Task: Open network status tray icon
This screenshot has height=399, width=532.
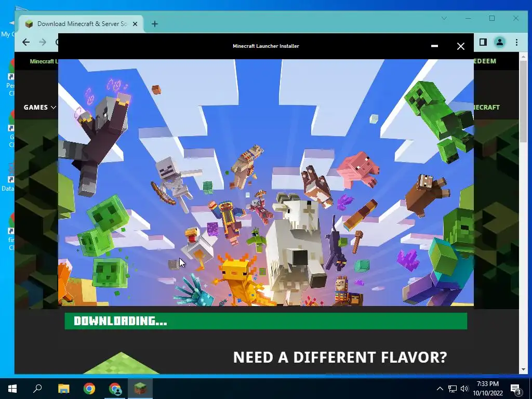Action: point(453,389)
